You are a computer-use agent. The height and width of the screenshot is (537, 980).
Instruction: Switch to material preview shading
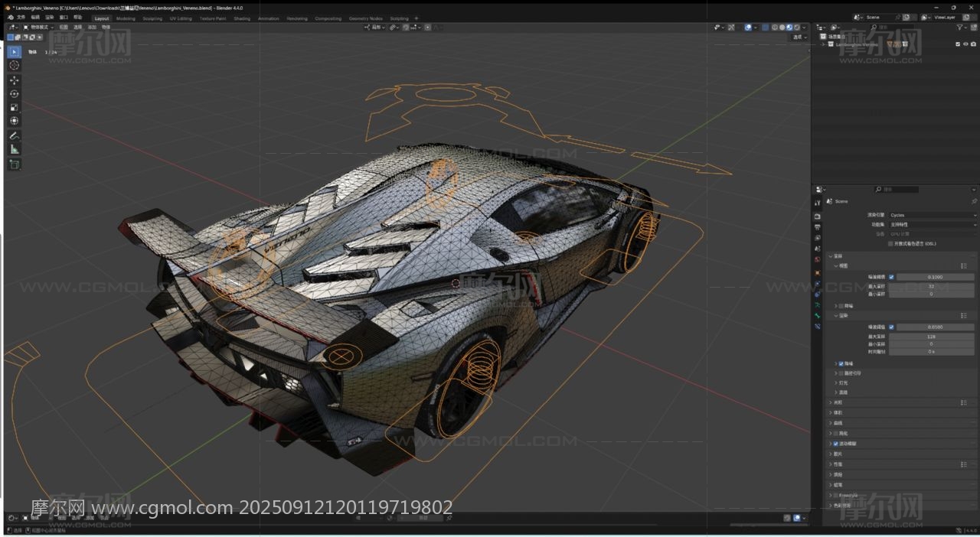[789, 28]
